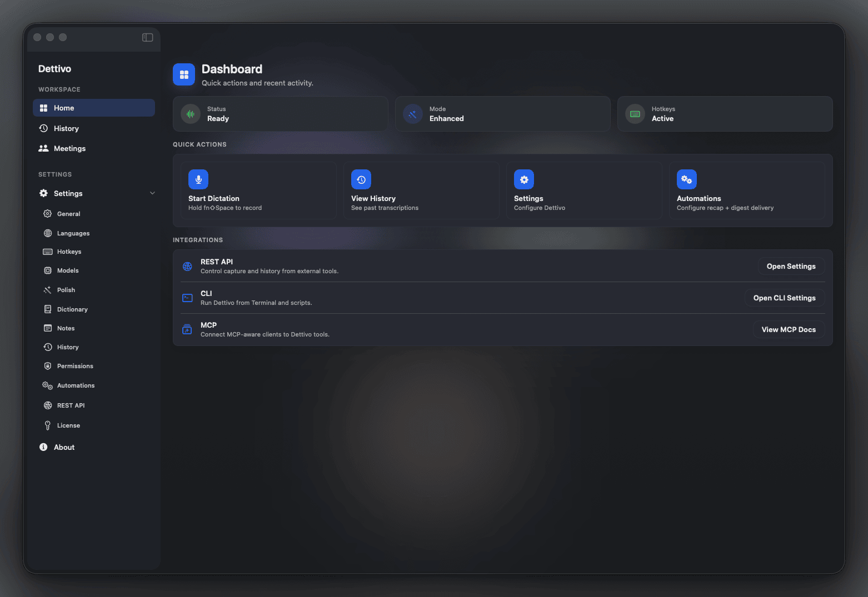Click the Models chip icon

(x=48, y=270)
